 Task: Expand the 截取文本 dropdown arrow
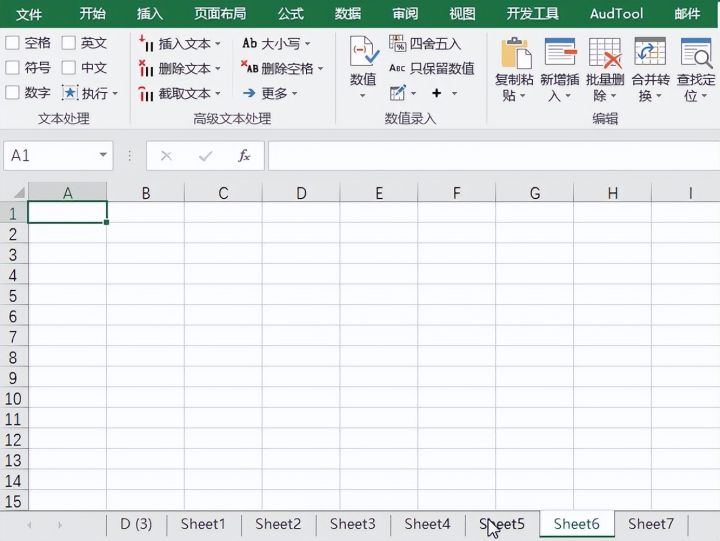(218, 94)
